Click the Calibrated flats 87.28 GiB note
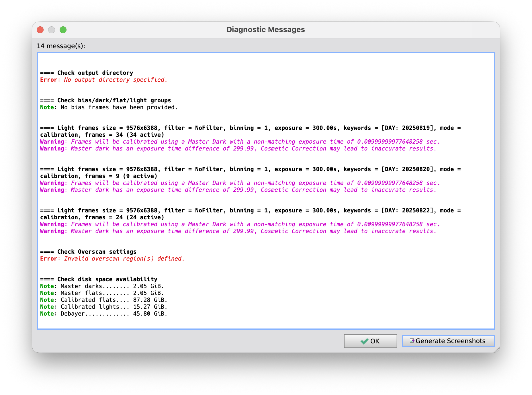The image size is (532, 395). coord(103,300)
